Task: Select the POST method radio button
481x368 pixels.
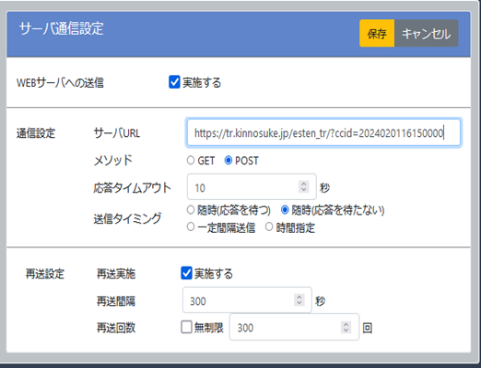Action: tap(228, 160)
